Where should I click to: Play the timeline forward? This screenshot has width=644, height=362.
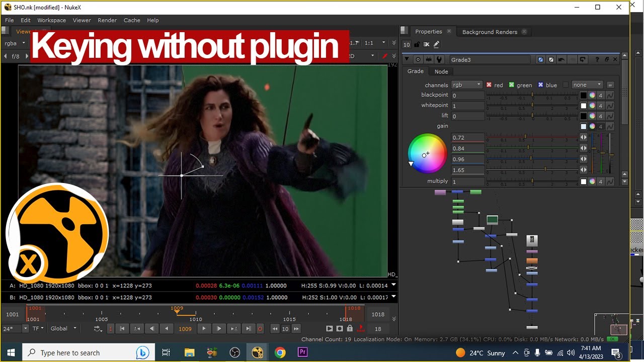coord(204,329)
